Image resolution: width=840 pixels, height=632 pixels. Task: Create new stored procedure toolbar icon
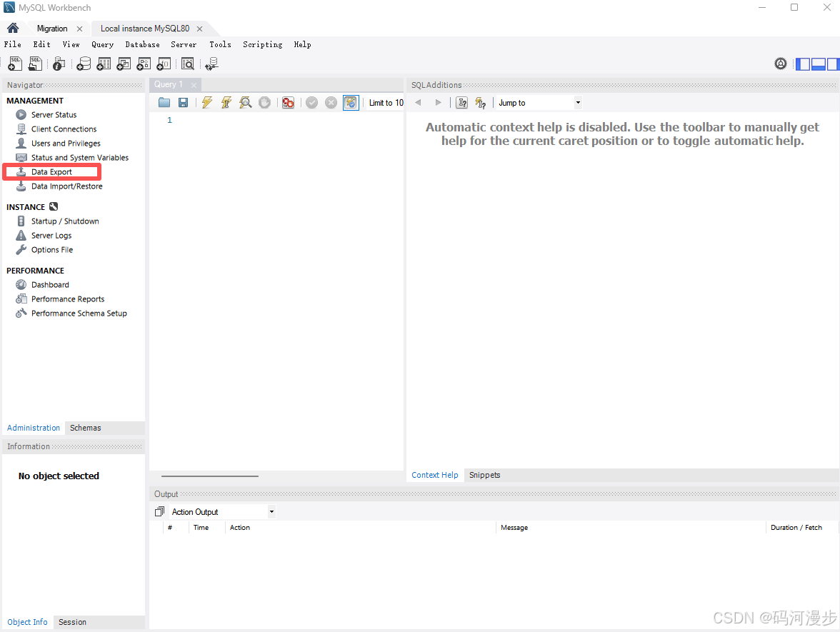coord(144,64)
